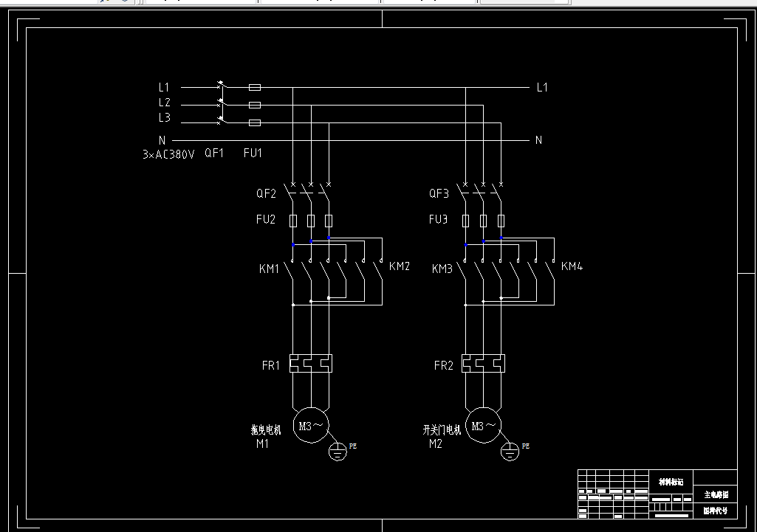Screen dimensions: 757x532
Task: Select the FU1 fuse label
Action: [x=253, y=153]
